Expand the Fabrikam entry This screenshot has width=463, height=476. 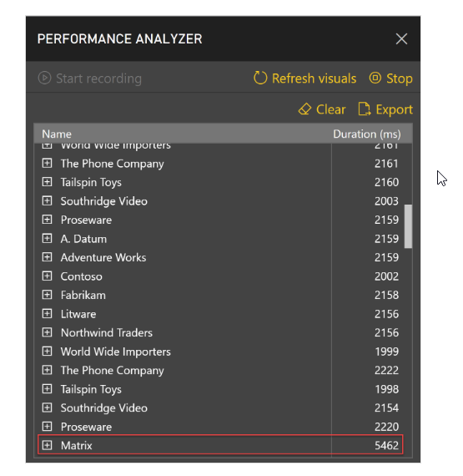(47, 295)
